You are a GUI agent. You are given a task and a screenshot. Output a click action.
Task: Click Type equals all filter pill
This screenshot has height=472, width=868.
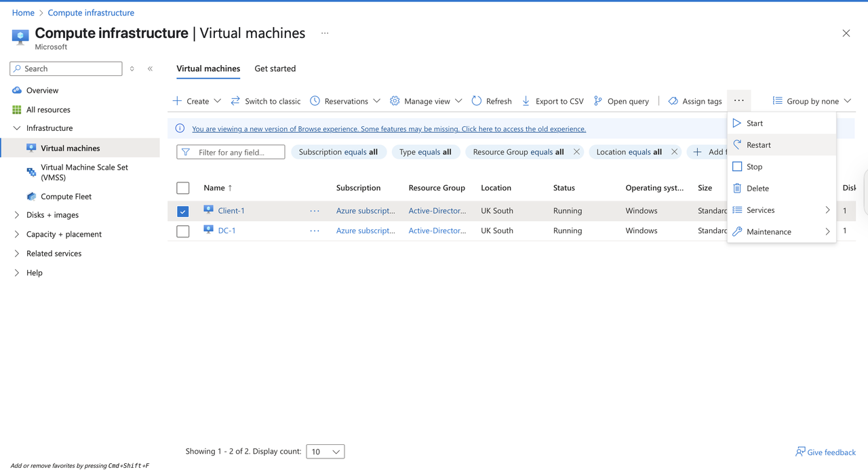point(426,152)
